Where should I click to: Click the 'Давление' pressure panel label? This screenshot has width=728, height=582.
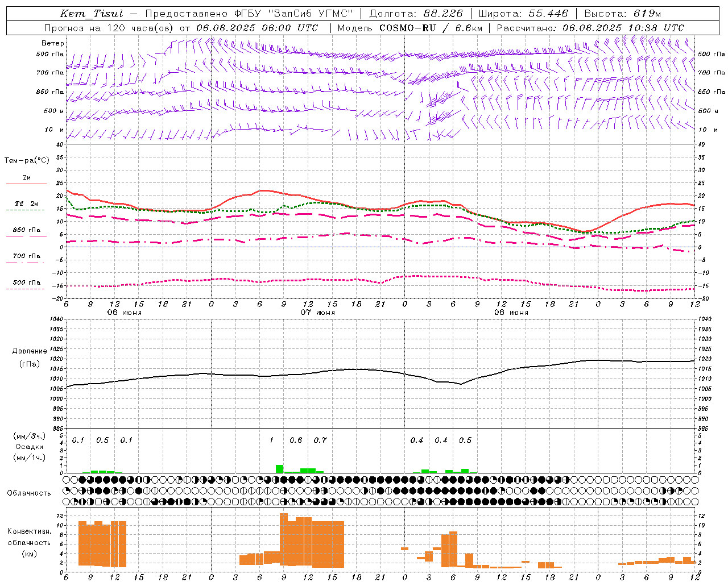(x=30, y=351)
